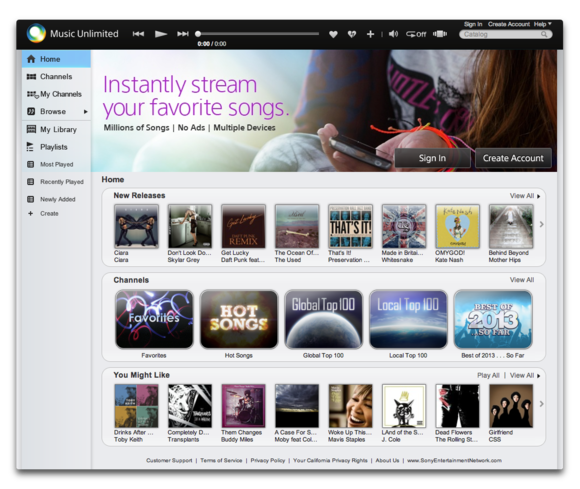Open the Rolling Stones Dead Flowers album
The width and height of the screenshot is (580, 489).
457,406
